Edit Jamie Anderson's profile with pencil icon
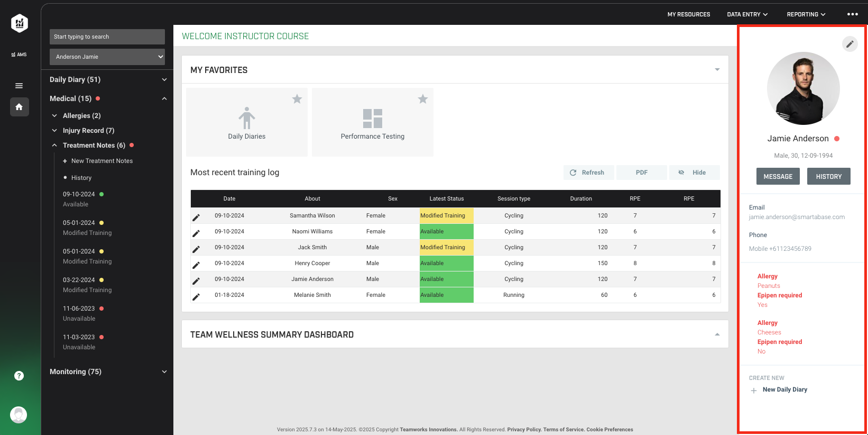This screenshot has height=435, width=868. click(x=849, y=44)
